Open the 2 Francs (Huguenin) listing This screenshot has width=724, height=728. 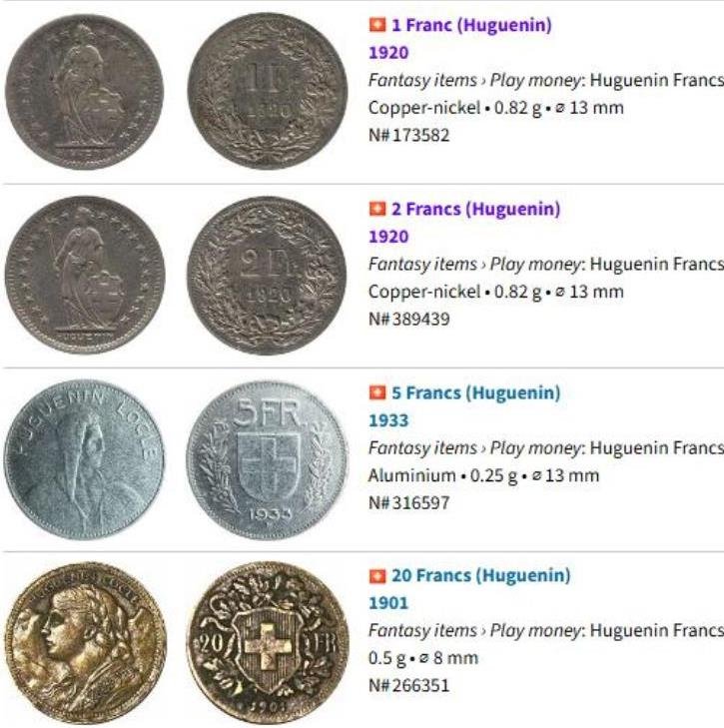475,209
